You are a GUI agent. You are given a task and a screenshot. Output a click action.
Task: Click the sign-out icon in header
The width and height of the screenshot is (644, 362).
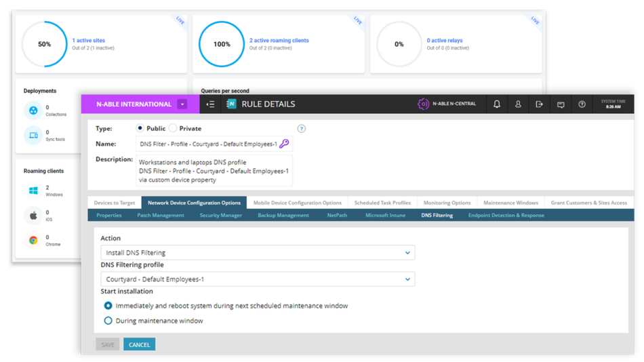point(540,104)
